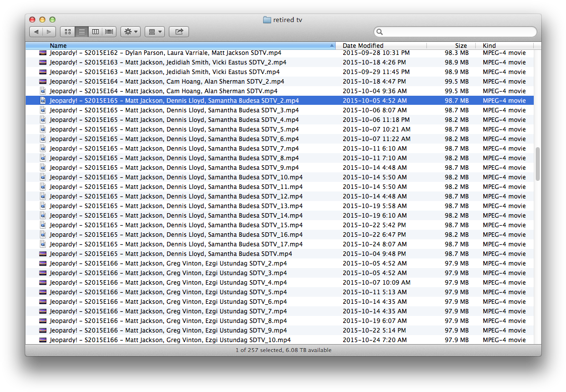566x392 pixels.
Task: Open the Arrange items dropdown
Action: 155,32
